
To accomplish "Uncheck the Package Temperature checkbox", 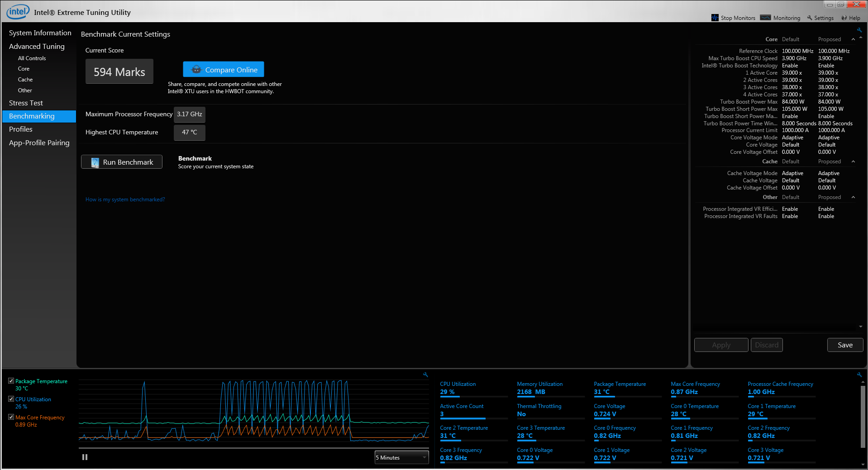I will click(11, 381).
